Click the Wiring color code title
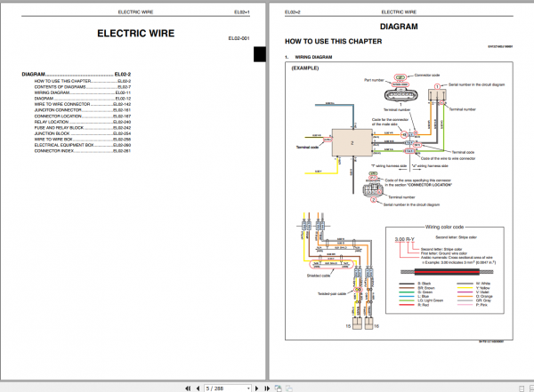 444,227
